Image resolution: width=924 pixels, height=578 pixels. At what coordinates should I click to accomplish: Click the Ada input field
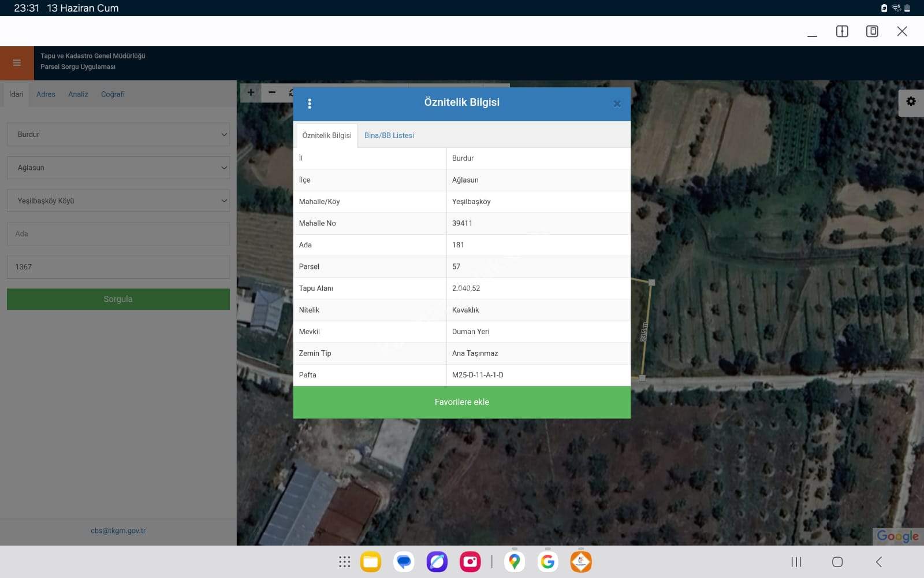coord(118,234)
